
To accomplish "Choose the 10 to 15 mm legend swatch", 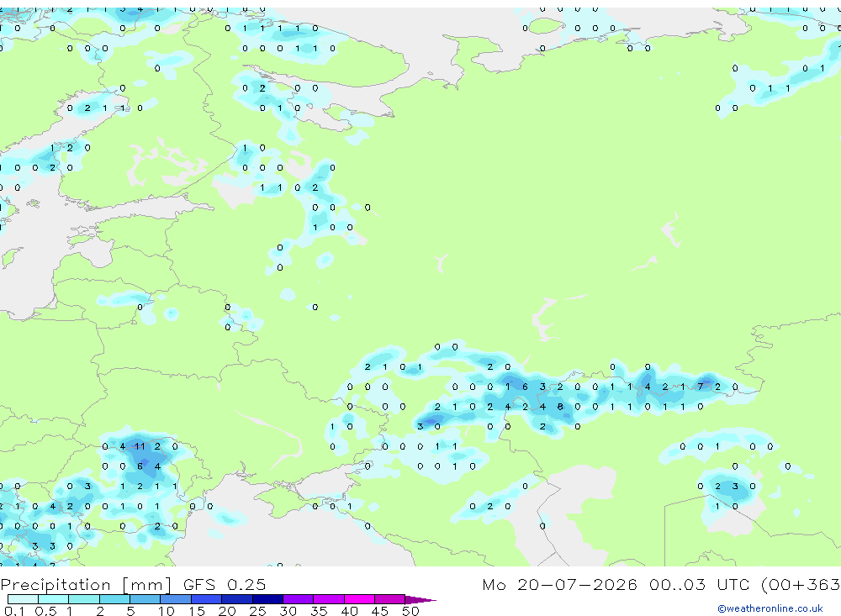I will pos(176,599).
